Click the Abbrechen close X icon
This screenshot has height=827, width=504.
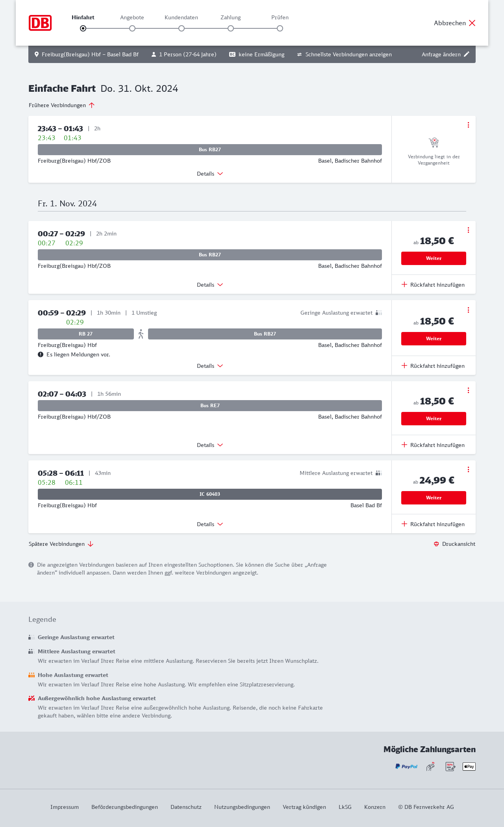point(472,23)
